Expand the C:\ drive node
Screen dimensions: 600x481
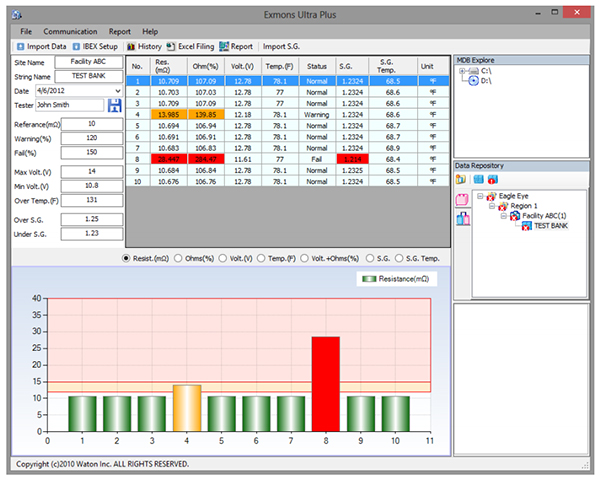pos(462,72)
